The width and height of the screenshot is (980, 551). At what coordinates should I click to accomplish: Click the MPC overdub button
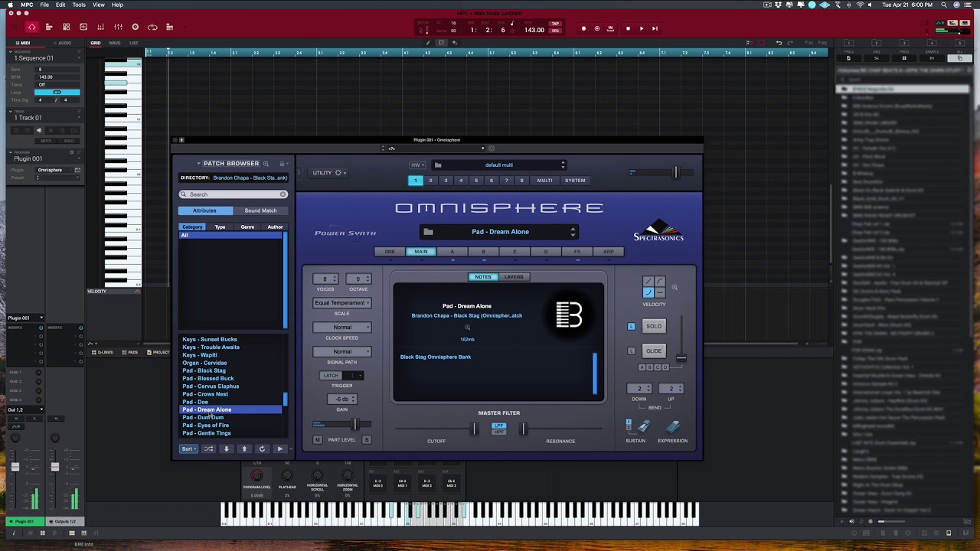tap(597, 28)
